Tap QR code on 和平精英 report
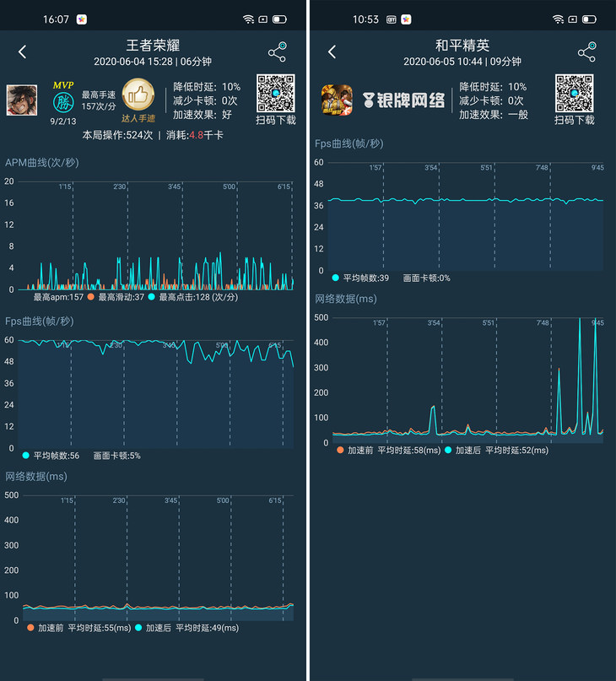 [x=574, y=94]
